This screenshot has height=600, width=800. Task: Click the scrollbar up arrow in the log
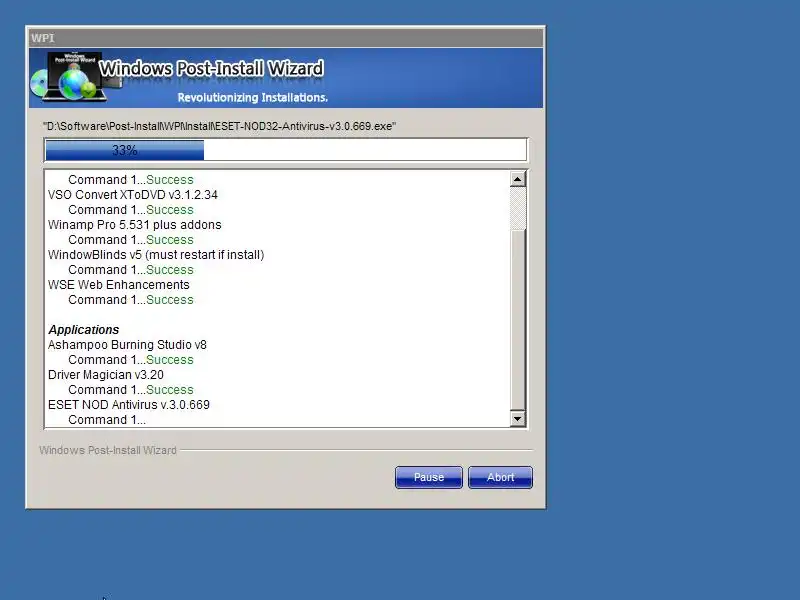pyautogui.click(x=517, y=179)
